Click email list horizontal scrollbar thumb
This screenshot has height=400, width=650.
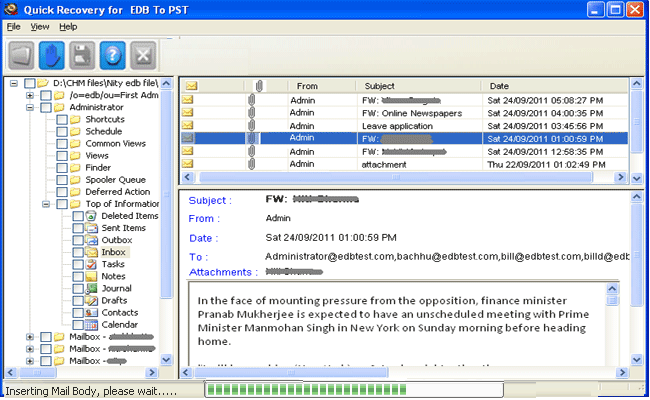pos(396,177)
